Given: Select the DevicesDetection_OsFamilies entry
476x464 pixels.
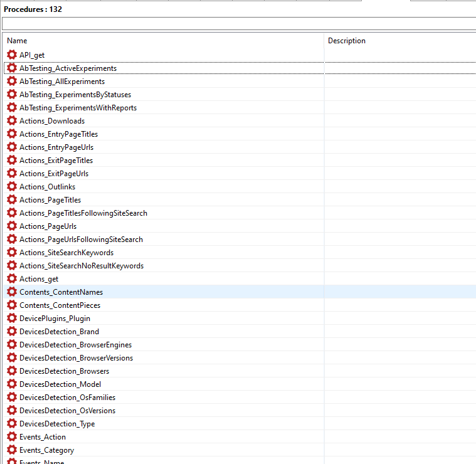Looking at the screenshot, I should 67,398.
